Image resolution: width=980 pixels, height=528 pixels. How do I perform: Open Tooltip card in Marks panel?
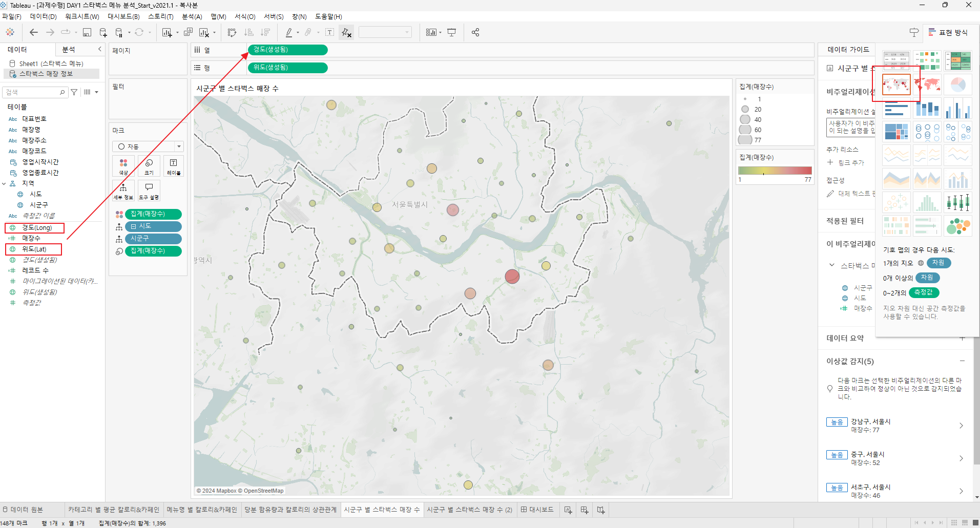[x=149, y=191]
